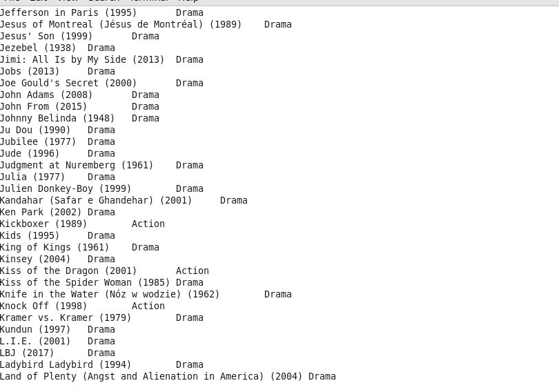Click the 'LBJ (2017)' title
This screenshot has width=559, height=392.
click(x=27, y=354)
